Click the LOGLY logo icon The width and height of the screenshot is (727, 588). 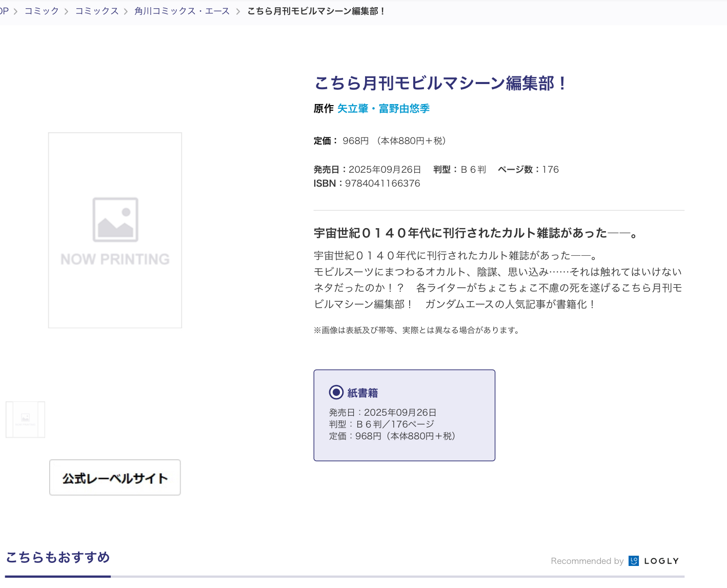[x=634, y=561]
